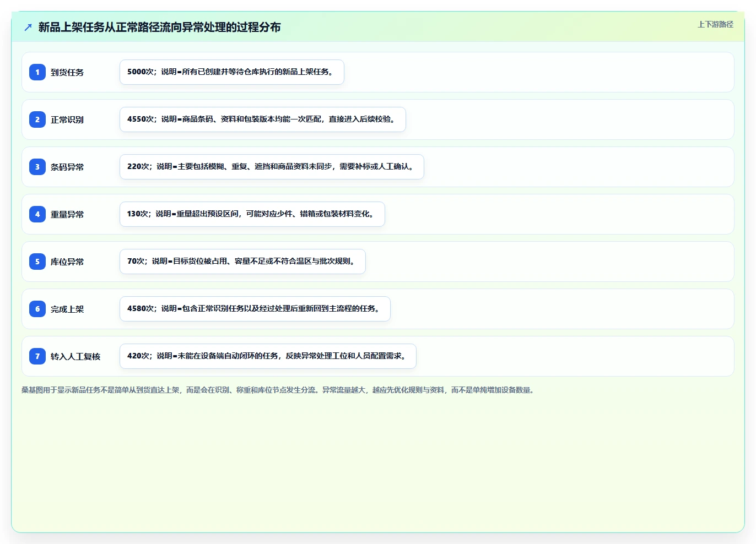This screenshot has width=756, height=544.
Task: Open the 420次 description box
Action: 268,356
